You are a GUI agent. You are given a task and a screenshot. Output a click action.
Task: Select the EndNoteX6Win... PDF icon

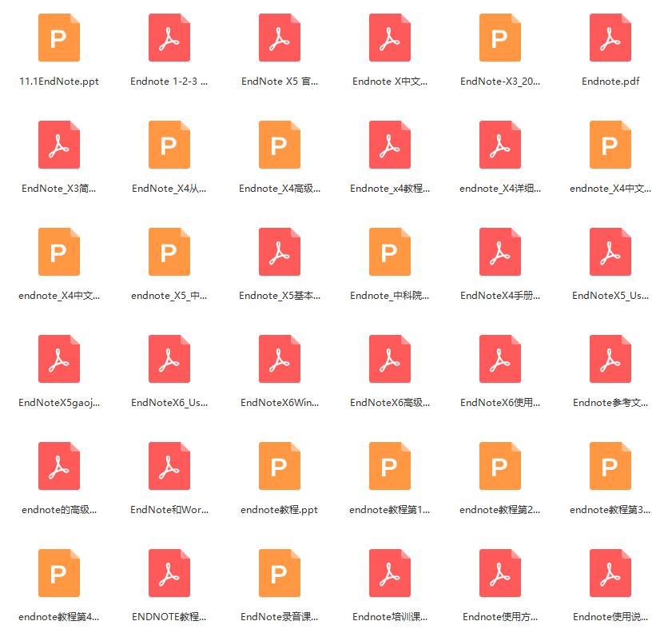click(x=280, y=359)
